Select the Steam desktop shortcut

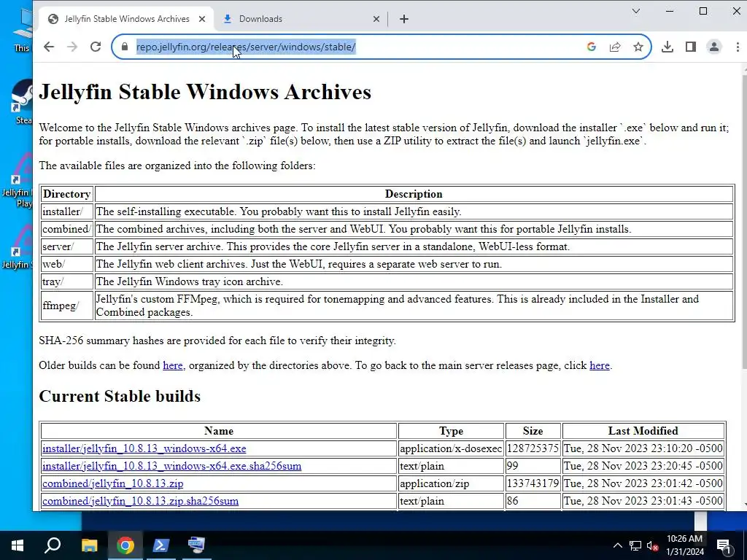tap(21, 102)
